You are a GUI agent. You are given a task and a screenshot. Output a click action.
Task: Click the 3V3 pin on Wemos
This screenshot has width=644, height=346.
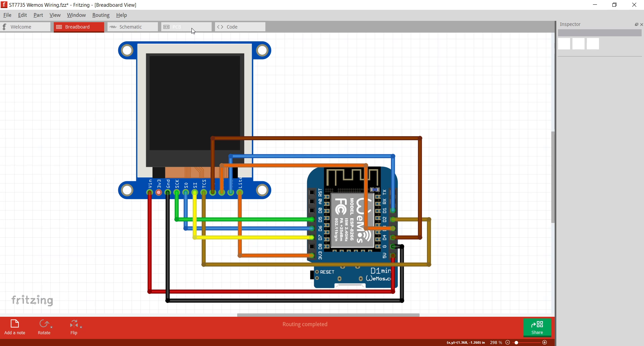click(312, 256)
